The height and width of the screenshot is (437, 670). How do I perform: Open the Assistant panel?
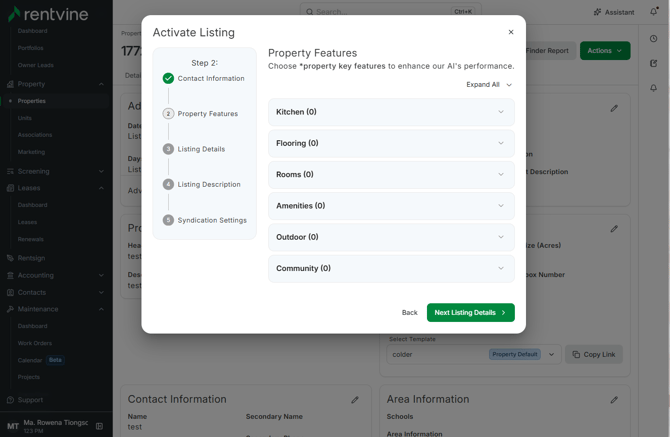pos(614,12)
